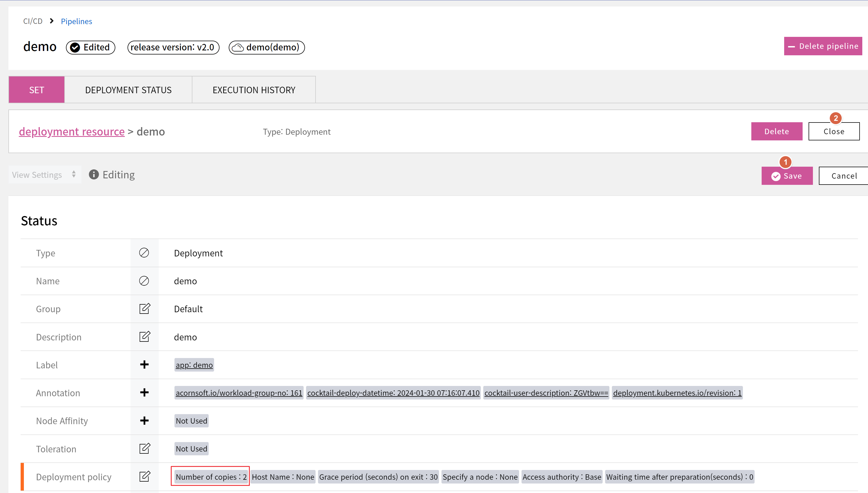
Task: Follow the deployment resource link
Action: coord(72,131)
